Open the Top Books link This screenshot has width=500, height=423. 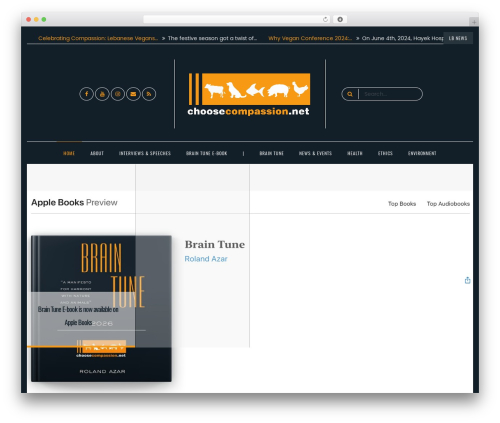click(x=402, y=204)
